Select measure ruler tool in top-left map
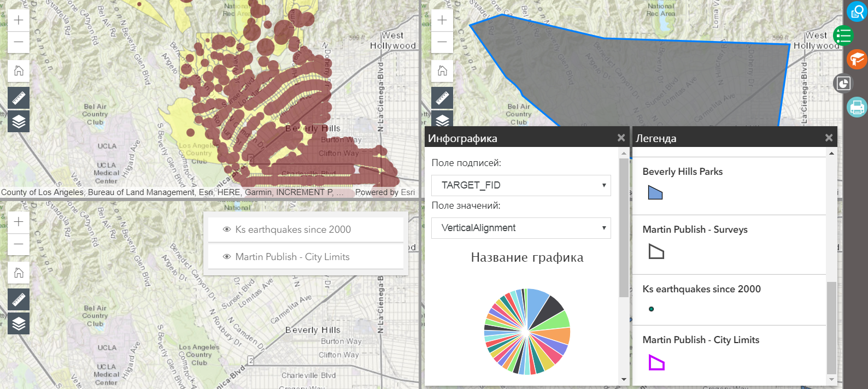This screenshot has height=389, width=868. pos(19,98)
